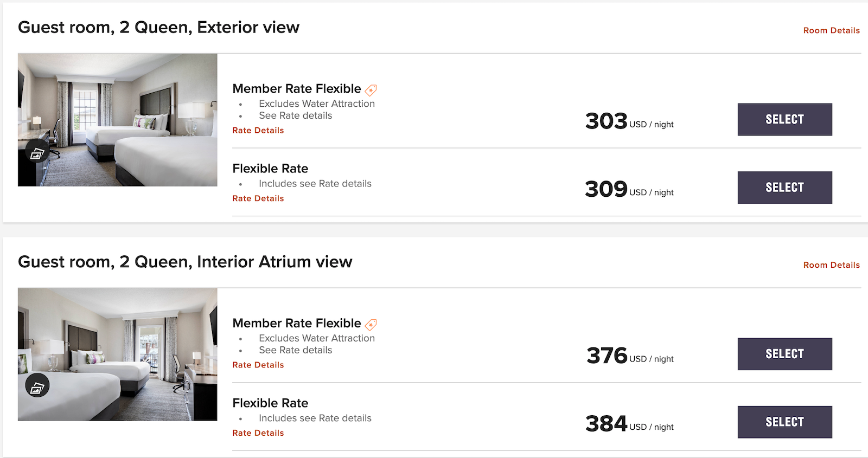Viewport: 868px width, 458px height.
Task: Click 'Member Rate Flexible' title under Exterior view
Action: coord(297,88)
